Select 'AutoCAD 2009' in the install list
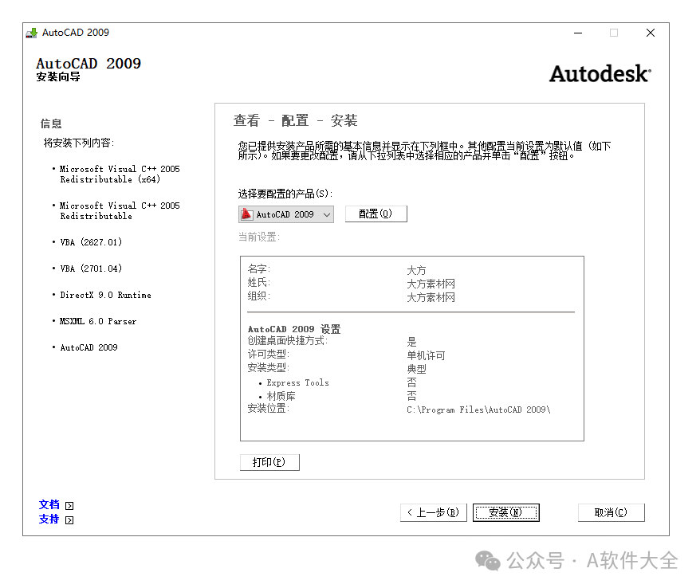 (x=88, y=347)
